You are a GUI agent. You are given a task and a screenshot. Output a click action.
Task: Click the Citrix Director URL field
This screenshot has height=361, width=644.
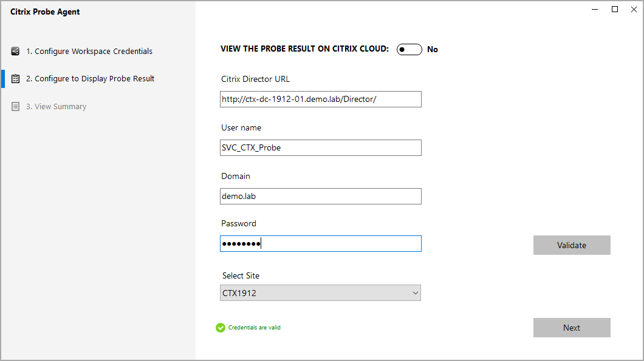click(320, 99)
